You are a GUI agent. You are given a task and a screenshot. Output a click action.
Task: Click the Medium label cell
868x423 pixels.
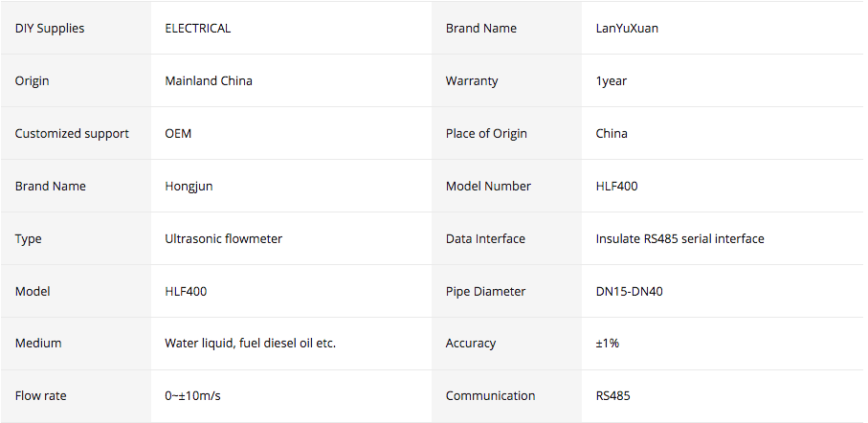point(39,344)
